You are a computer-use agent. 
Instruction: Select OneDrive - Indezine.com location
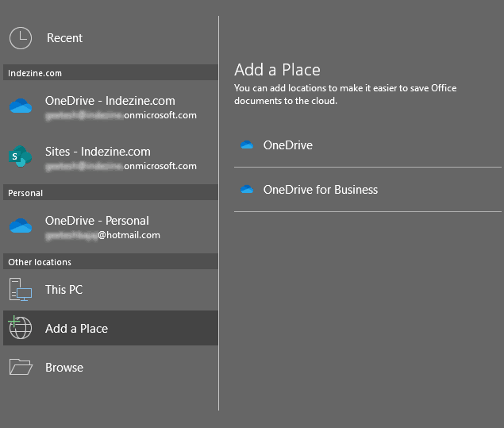coord(110,101)
